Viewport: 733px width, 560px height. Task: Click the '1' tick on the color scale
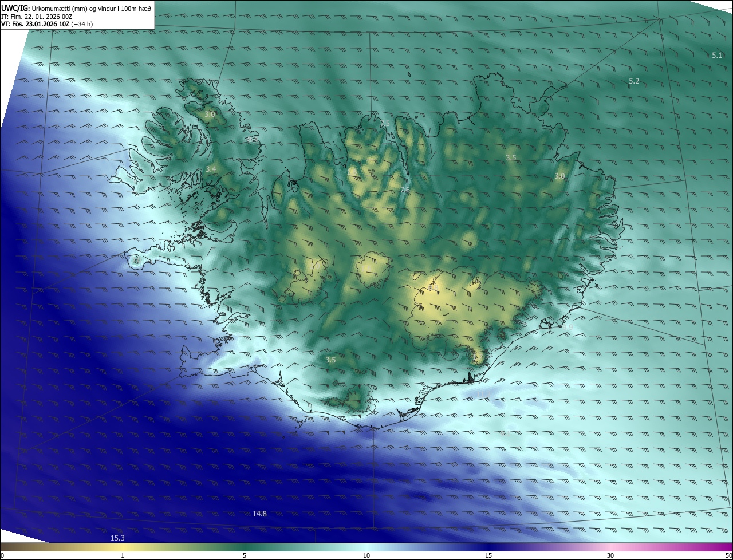click(x=123, y=555)
